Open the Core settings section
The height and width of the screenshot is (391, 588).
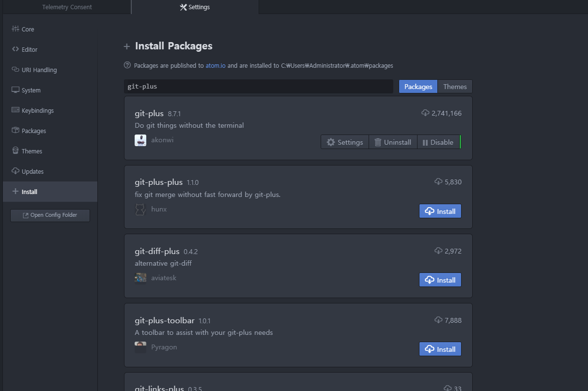50,29
